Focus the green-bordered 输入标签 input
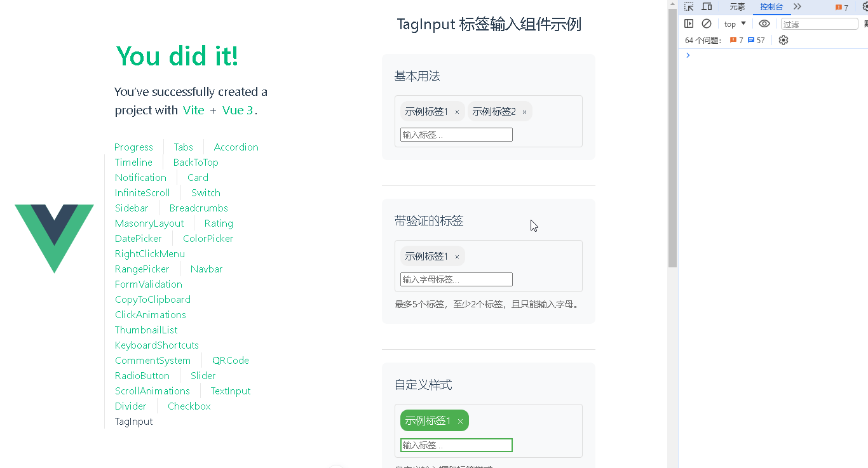This screenshot has height=468, width=868. tap(456, 445)
